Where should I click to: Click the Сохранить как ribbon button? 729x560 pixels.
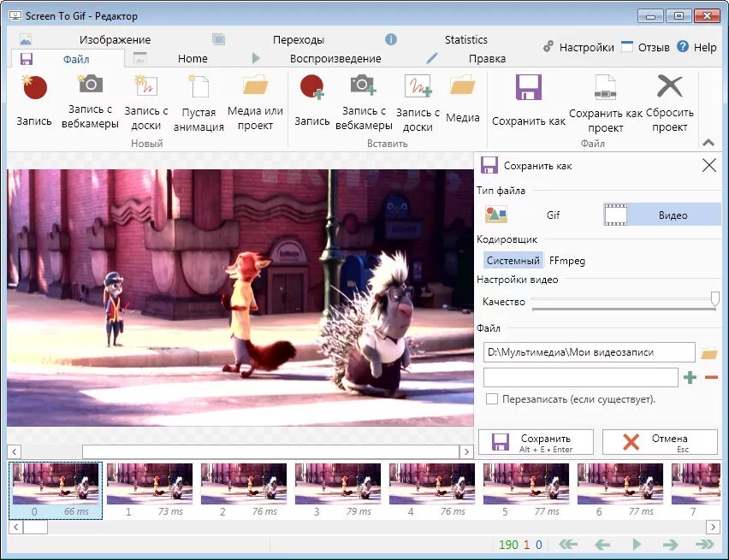pyautogui.click(x=529, y=100)
